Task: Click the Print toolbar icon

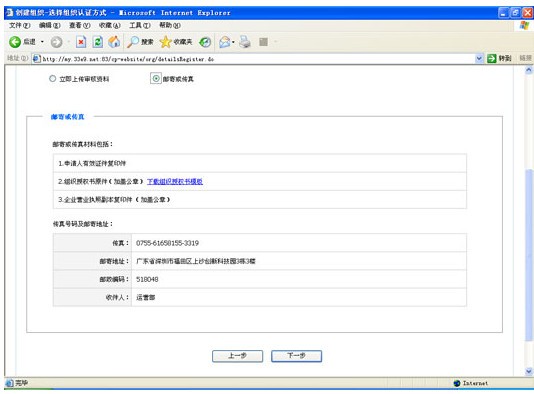Action: (245, 42)
